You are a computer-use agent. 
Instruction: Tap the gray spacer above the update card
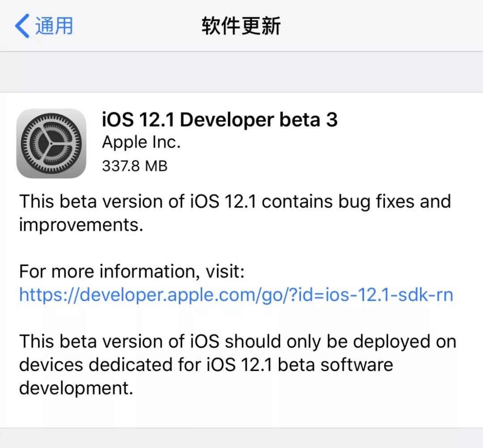click(x=241, y=72)
